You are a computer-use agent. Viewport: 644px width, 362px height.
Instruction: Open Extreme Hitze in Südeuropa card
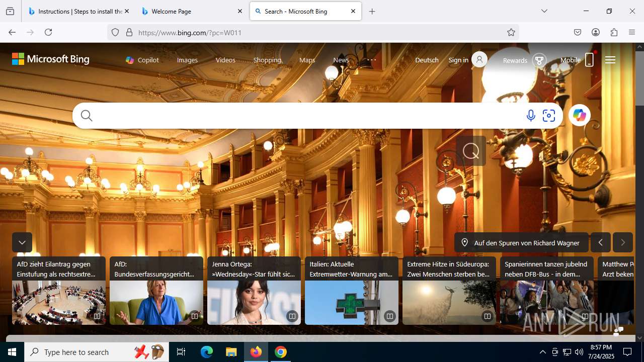click(x=449, y=291)
